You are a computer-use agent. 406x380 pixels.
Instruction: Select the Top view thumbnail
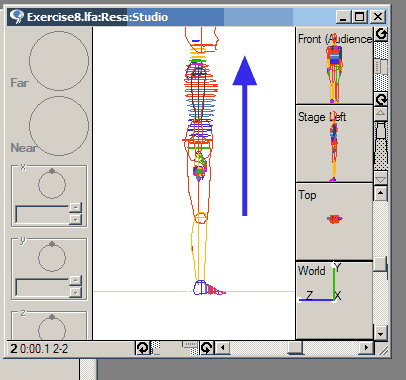pyautogui.click(x=334, y=222)
